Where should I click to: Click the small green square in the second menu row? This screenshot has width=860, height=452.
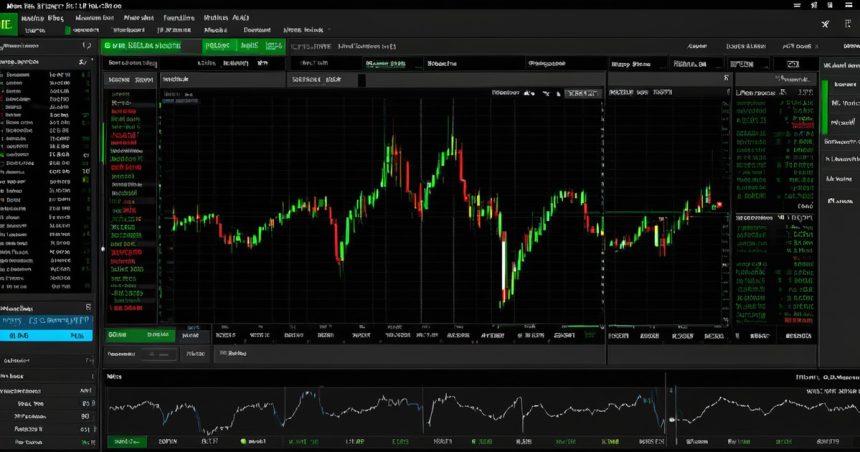pyautogui.click(x=68, y=30)
